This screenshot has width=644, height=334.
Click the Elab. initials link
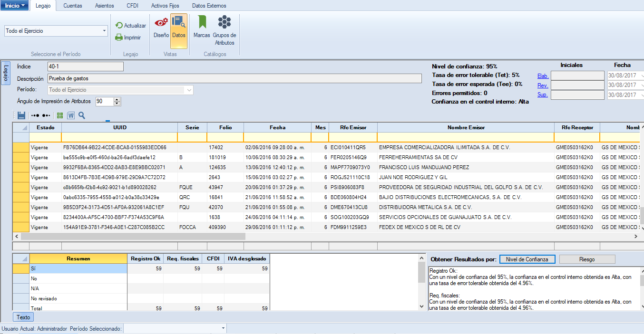543,76
